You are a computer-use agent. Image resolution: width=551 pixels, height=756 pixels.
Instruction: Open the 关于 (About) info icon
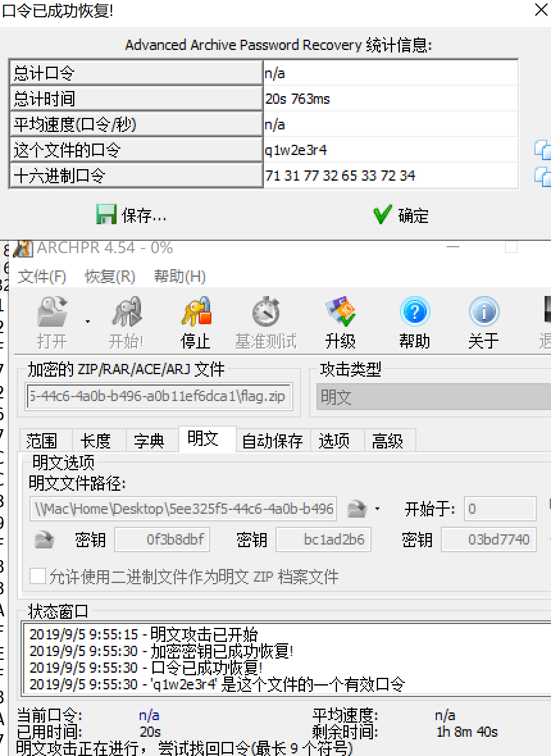click(x=484, y=312)
